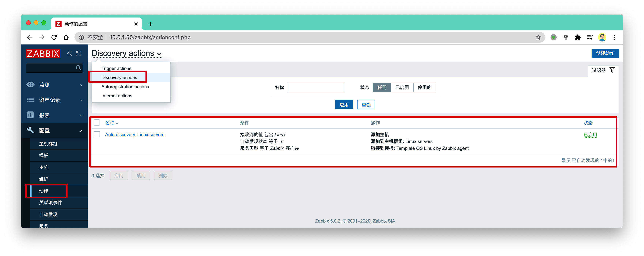Image resolution: width=644 pixels, height=256 pixels.
Task: Click the 创建动作 button
Action: coord(605,53)
